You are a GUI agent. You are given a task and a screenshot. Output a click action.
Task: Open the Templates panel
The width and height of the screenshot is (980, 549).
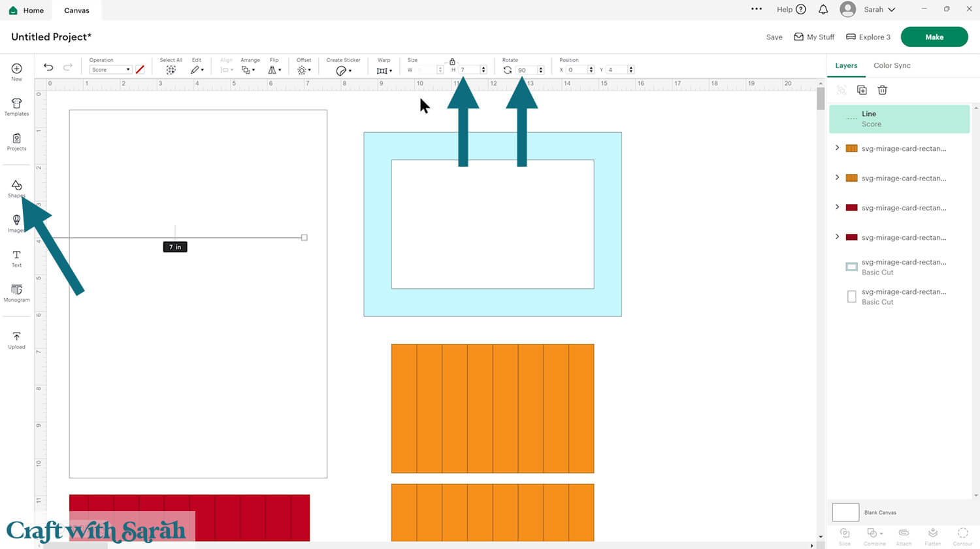tap(16, 107)
